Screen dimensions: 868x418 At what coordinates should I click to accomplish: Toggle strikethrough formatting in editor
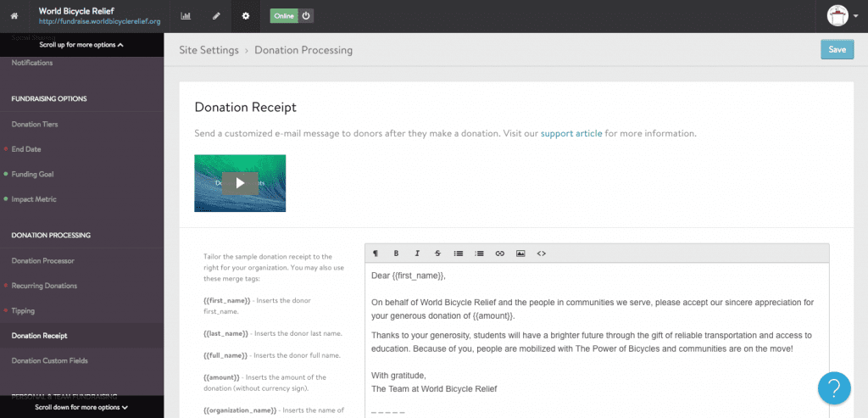(438, 253)
